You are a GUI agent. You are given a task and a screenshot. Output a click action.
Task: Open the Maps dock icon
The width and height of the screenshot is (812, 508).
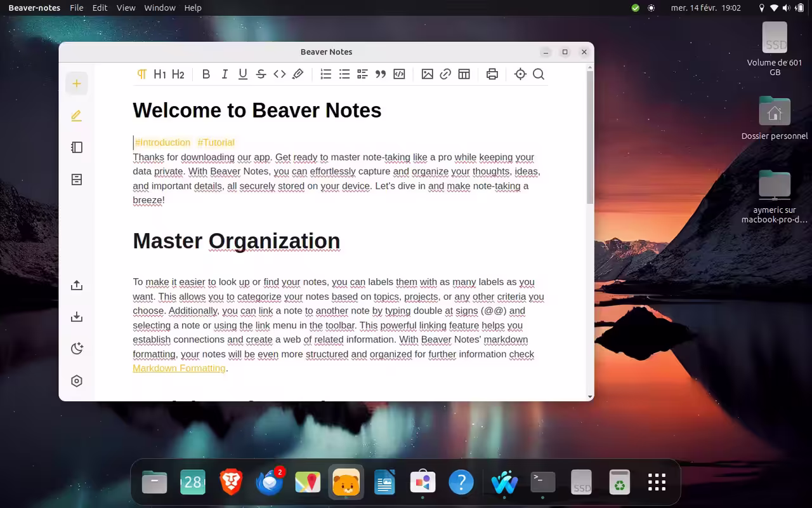308,483
